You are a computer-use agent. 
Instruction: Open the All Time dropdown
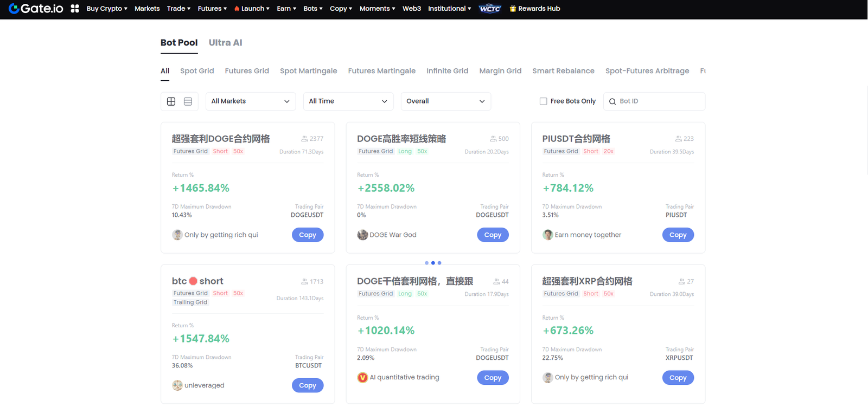tap(348, 101)
